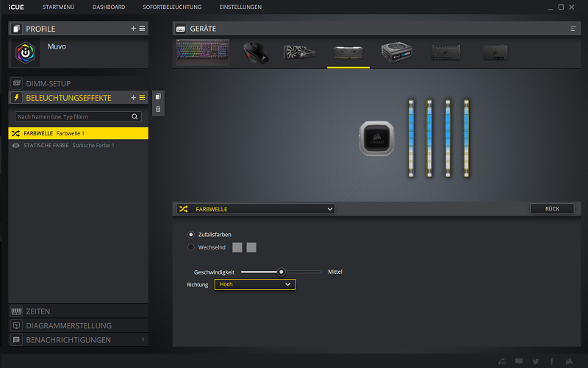Select the keyboard device thumbnail

click(203, 52)
